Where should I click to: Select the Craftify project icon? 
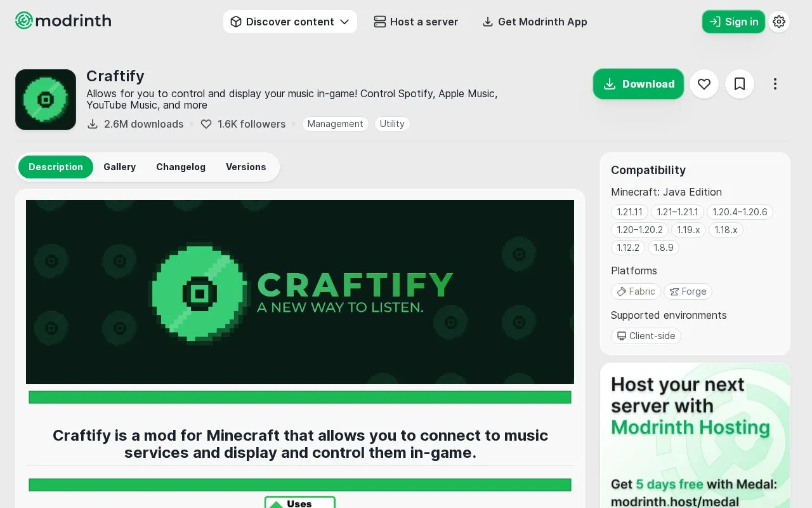tap(46, 100)
